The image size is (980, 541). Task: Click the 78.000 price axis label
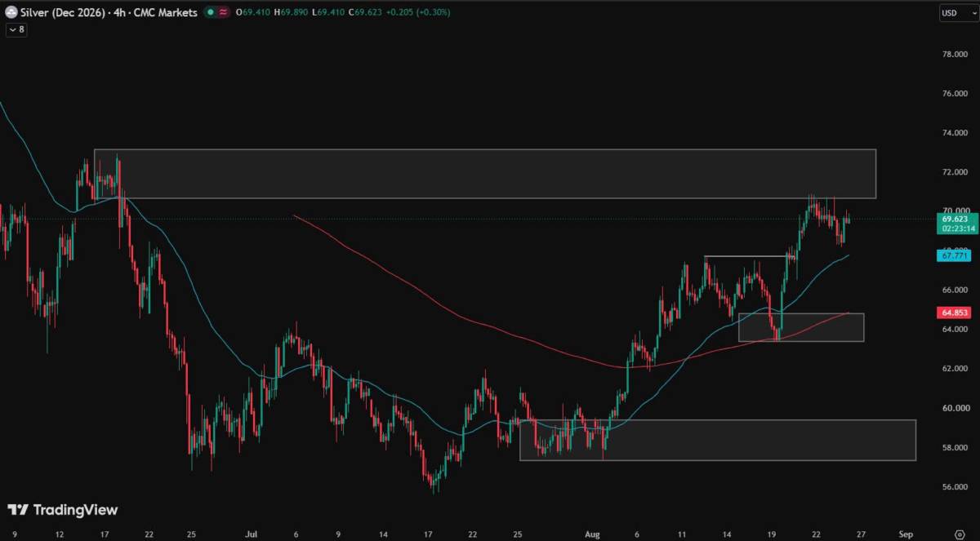955,55
